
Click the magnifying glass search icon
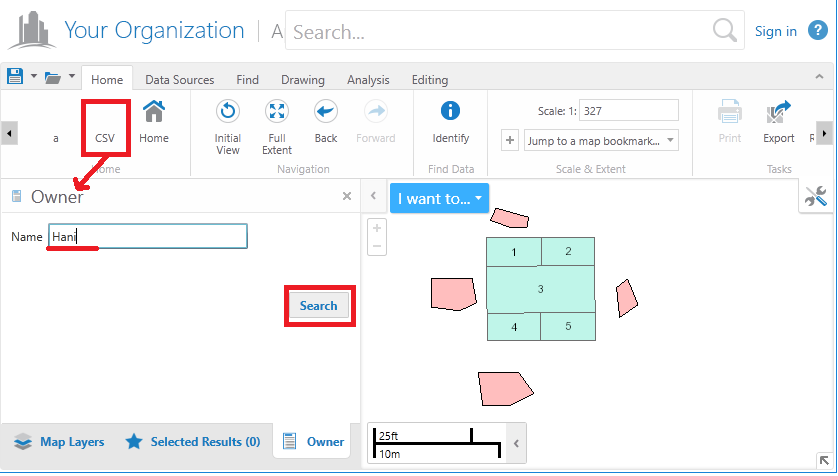(725, 30)
